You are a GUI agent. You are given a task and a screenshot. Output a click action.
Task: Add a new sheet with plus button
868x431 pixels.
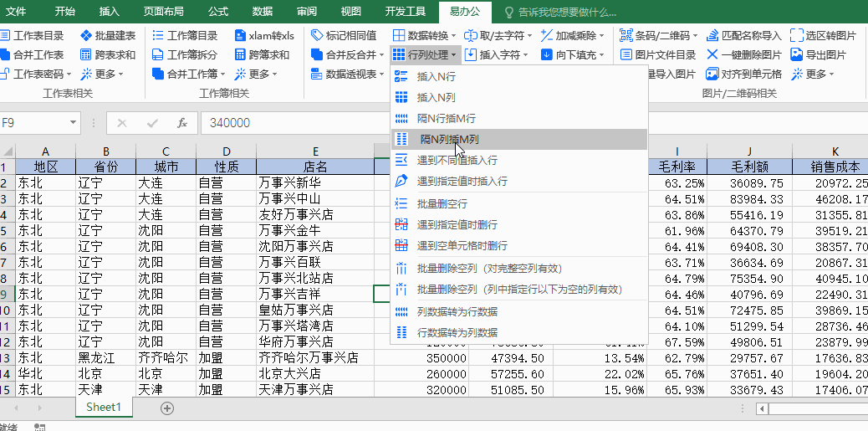(x=166, y=408)
